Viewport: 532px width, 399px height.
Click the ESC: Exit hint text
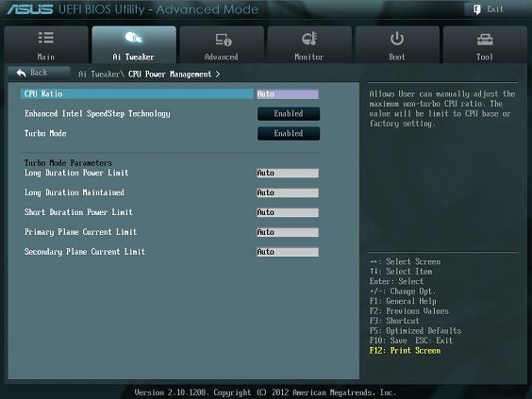434,341
